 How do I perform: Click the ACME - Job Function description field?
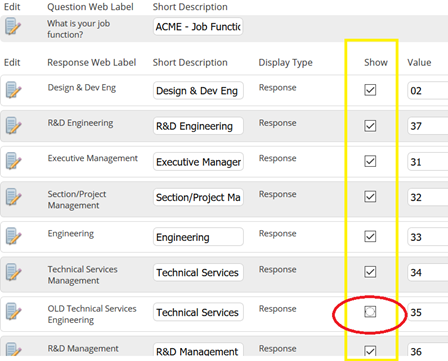point(198,27)
